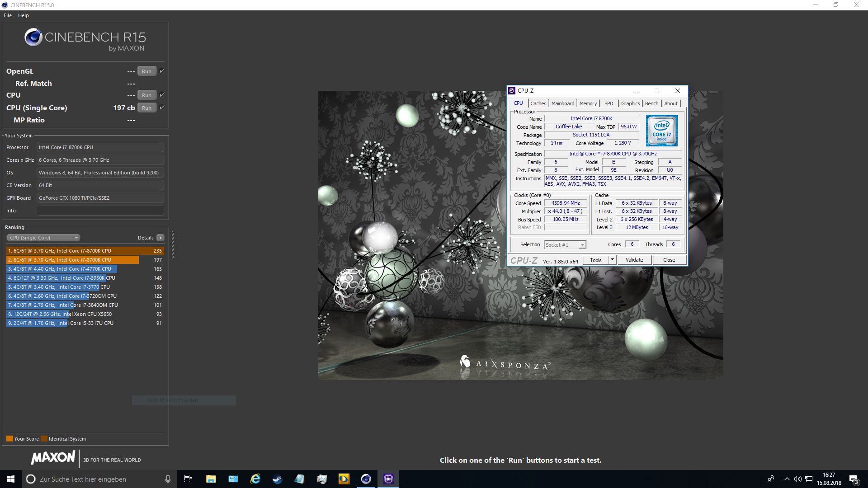Open the File menu in Cinebench
The height and width of the screenshot is (488, 868).
(x=7, y=15)
